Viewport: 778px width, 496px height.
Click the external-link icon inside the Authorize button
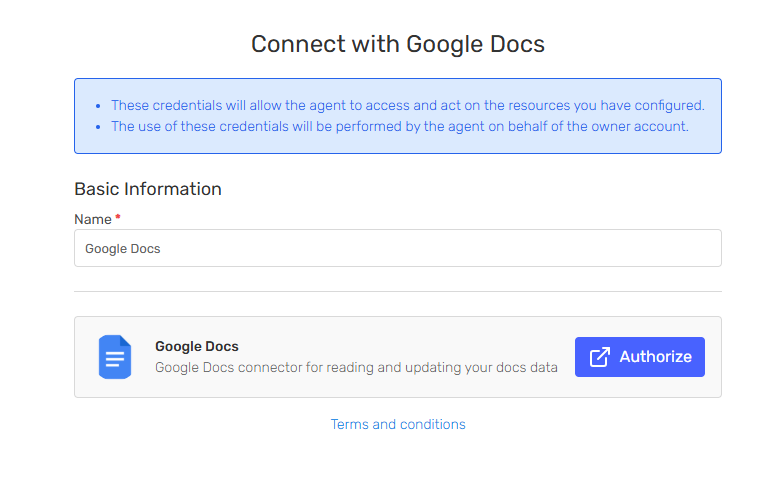pyautogui.click(x=600, y=357)
